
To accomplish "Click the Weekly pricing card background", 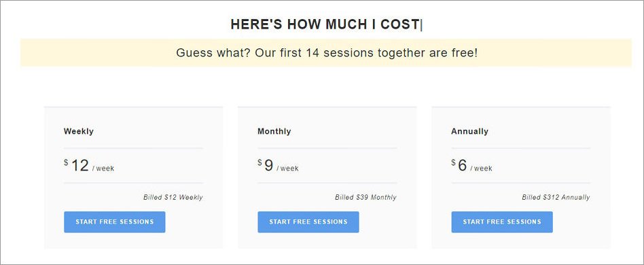I will [x=133, y=177].
